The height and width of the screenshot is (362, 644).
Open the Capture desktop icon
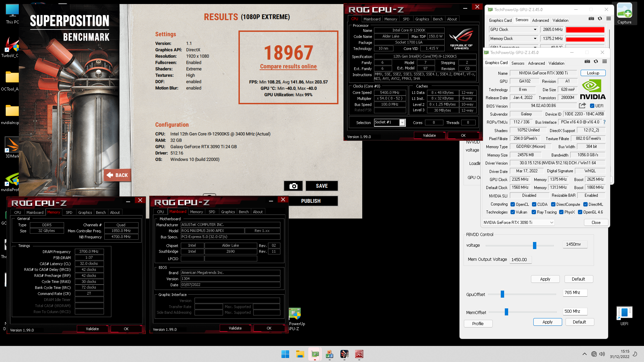[624, 13]
